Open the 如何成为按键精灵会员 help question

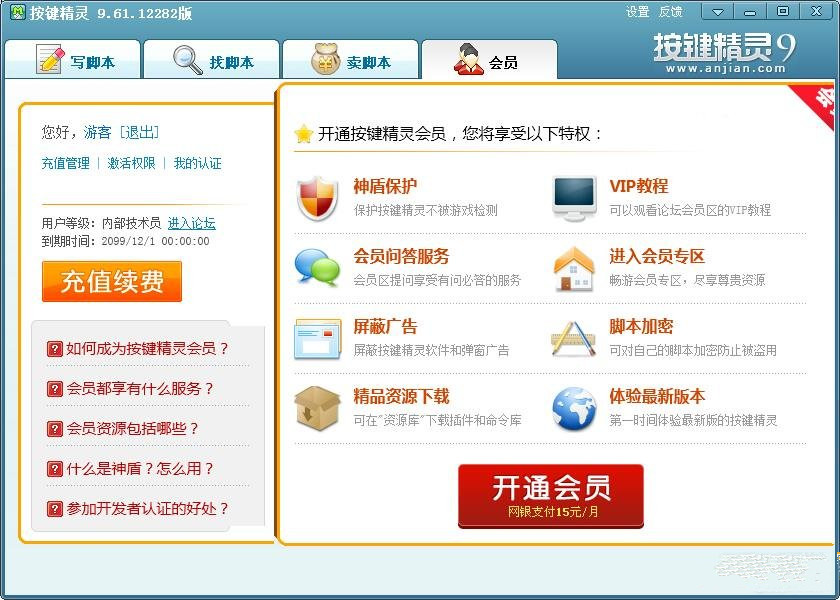(x=138, y=349)
